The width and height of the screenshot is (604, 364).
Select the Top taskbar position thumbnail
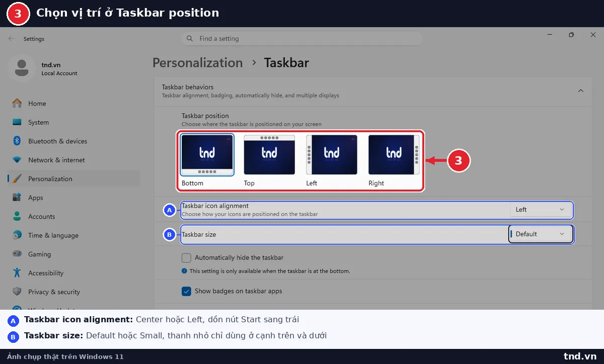pyautogui.click(x=269, y=155)
